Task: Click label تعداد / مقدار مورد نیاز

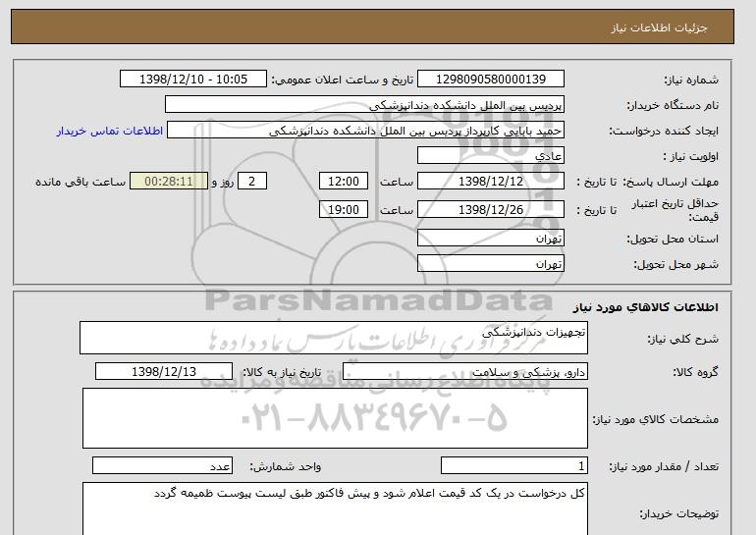Action: tap(664, 466)
